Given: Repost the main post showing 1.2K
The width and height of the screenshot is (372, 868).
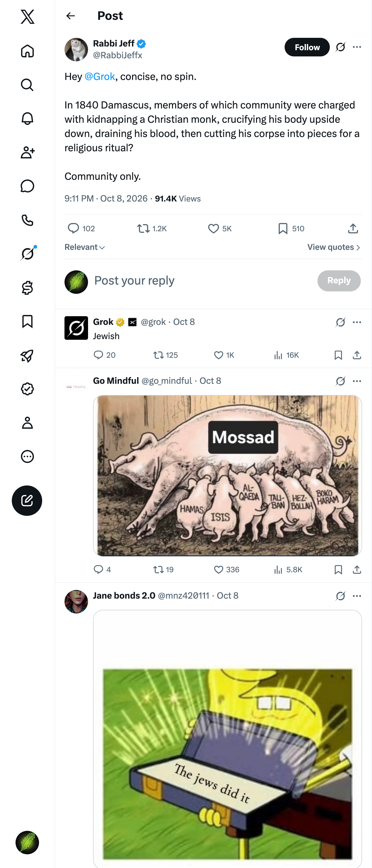Looking at the screenshot, I should click(x=152, y=229).
